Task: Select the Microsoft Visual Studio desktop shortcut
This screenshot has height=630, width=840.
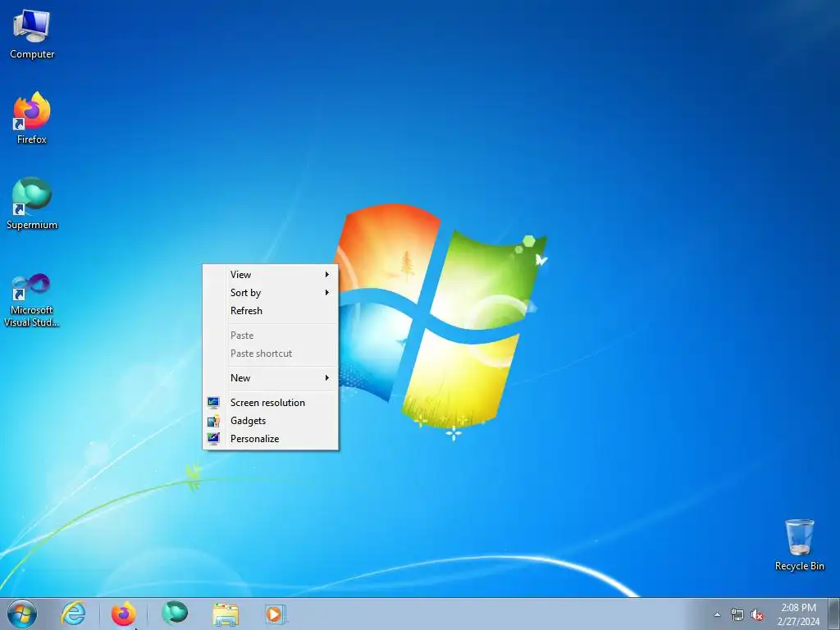Action: 32,300
